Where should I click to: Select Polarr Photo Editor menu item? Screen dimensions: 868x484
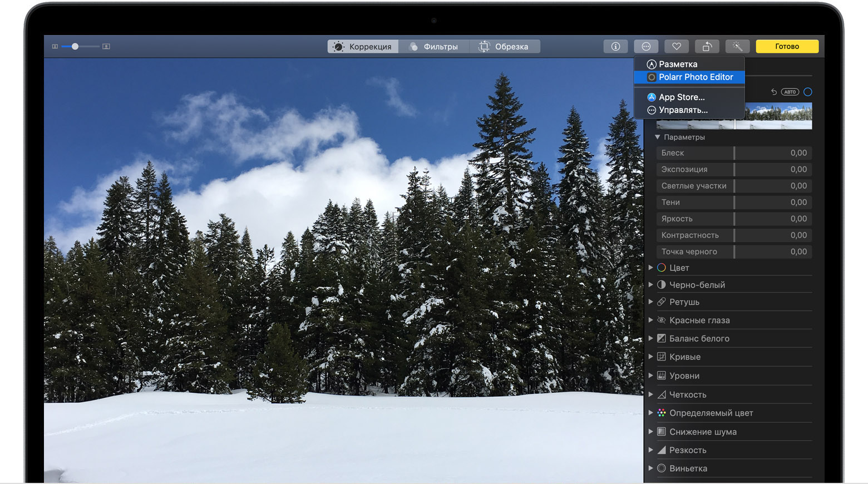click(x=689, y=77)
